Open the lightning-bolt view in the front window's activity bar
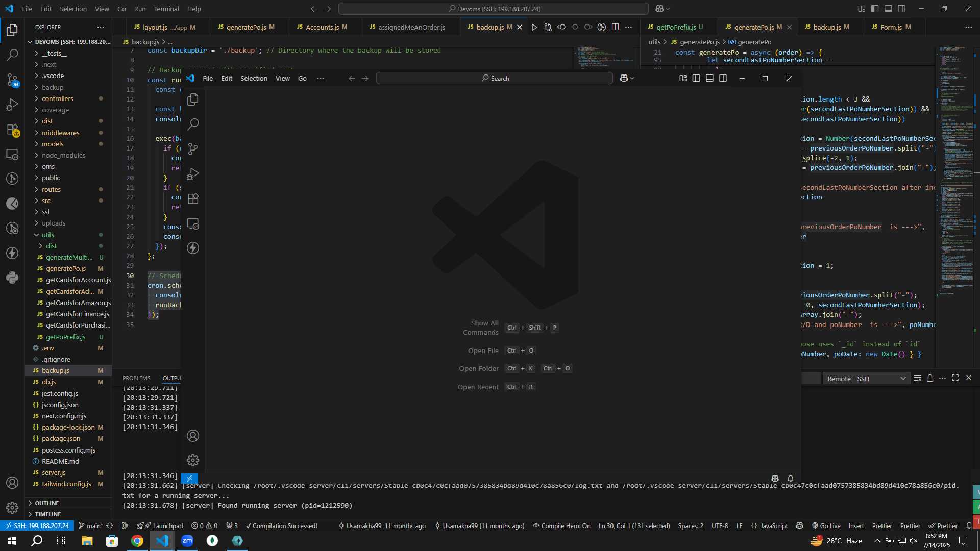This screenshot has height=551, width=980. click(x=193, y=248)
